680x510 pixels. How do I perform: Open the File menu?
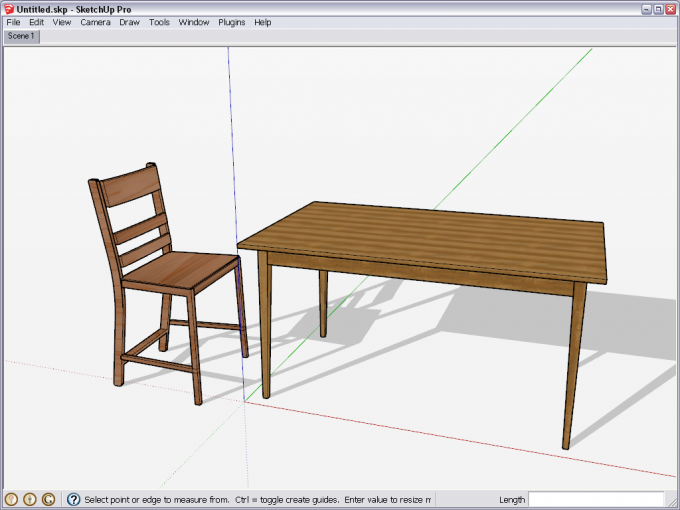pos(13,22)
